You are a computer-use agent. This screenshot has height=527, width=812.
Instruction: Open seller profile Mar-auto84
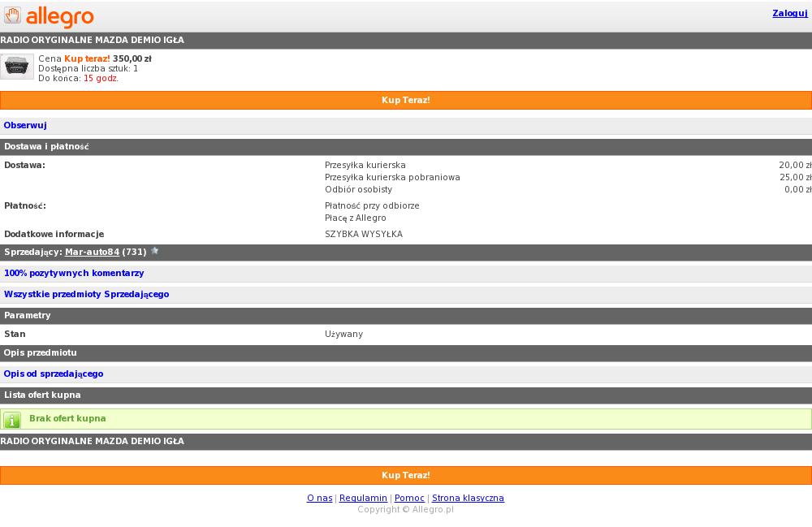(93, 252)
